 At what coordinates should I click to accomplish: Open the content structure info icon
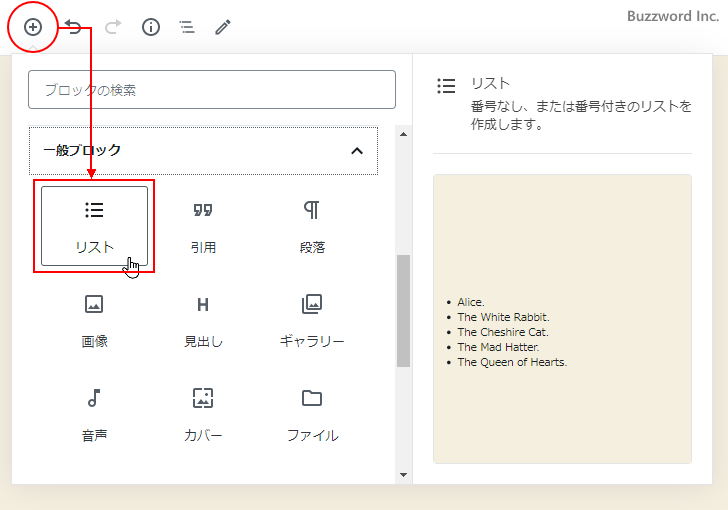[x=151, y=27]
